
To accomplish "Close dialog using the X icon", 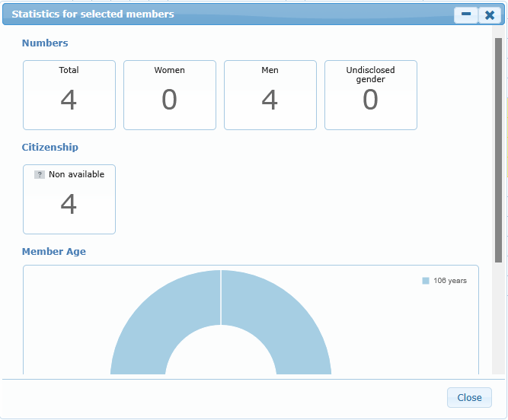I will [490, 14].
